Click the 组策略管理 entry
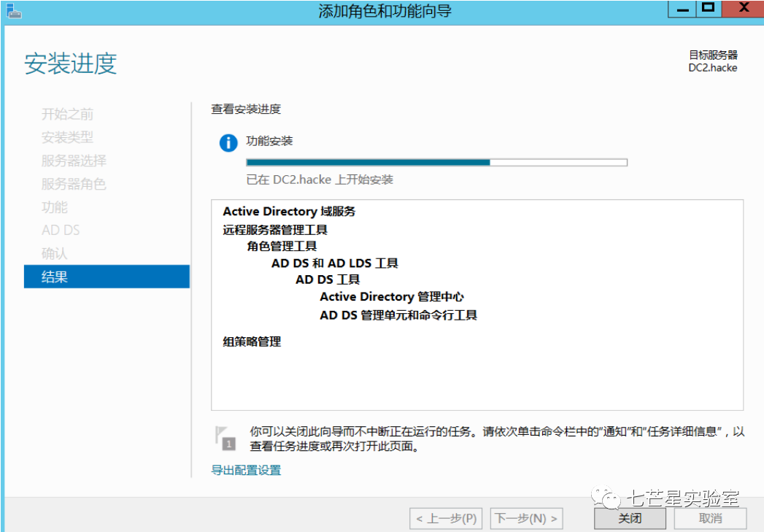Image resolution: width=764 pixels, height=532 pixels. [x=252, y=342]
